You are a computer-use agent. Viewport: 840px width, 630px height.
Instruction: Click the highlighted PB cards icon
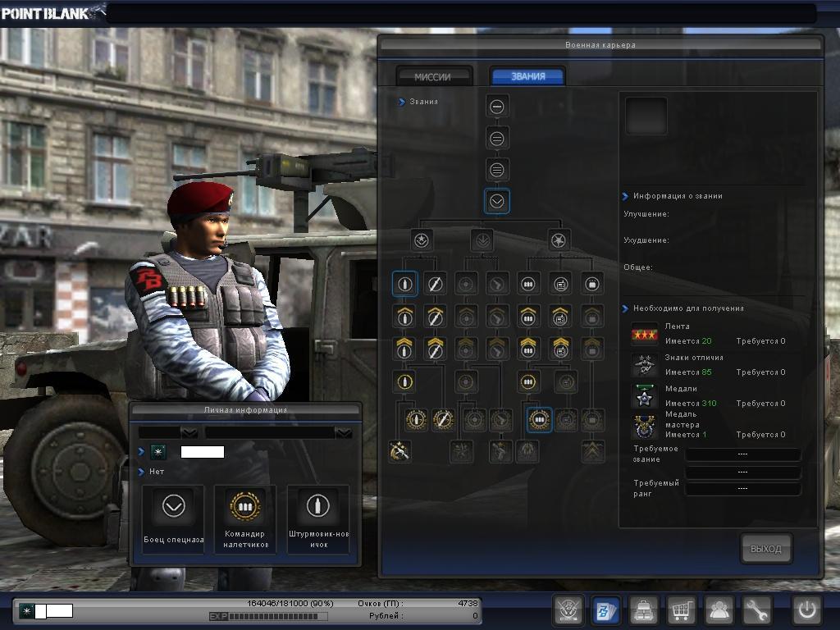[606, 611]
